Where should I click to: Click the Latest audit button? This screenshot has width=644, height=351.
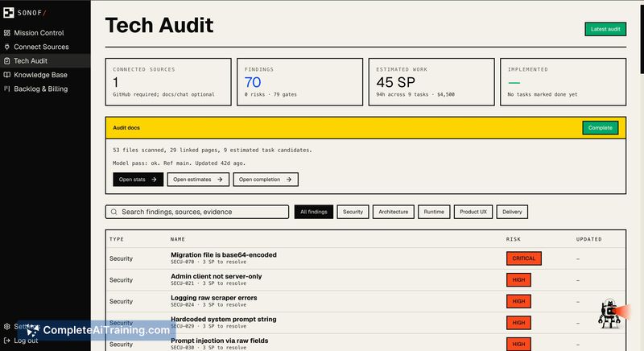pos(605,29)
